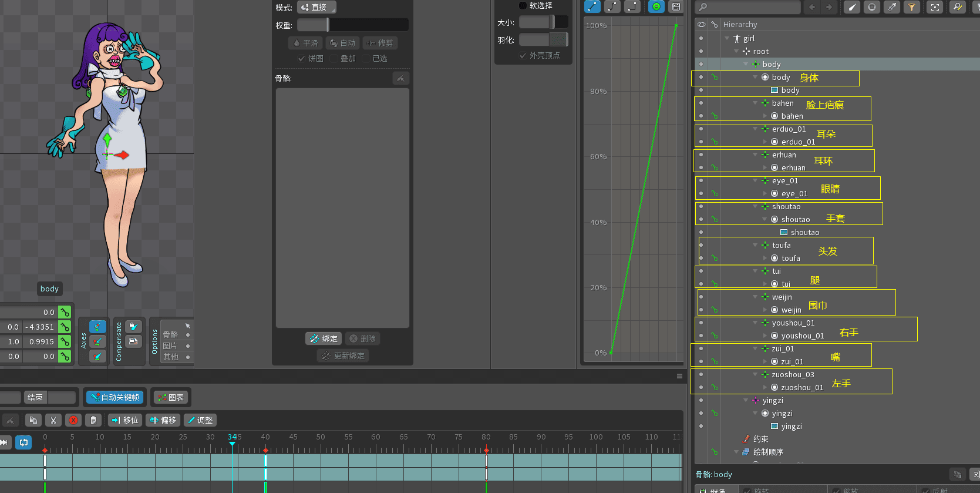Click the stepped curve type icon
This screenshot has height=493, width=980.
[x=632, y=6]
